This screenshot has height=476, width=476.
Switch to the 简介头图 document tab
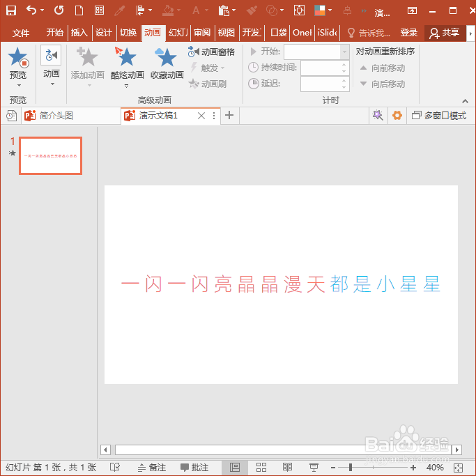70,116
